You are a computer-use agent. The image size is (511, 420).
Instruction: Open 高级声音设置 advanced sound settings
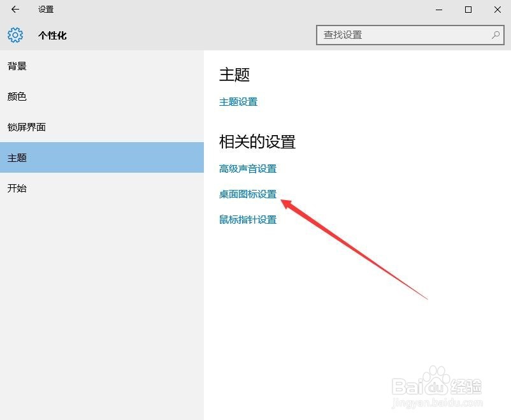point(248,168)
